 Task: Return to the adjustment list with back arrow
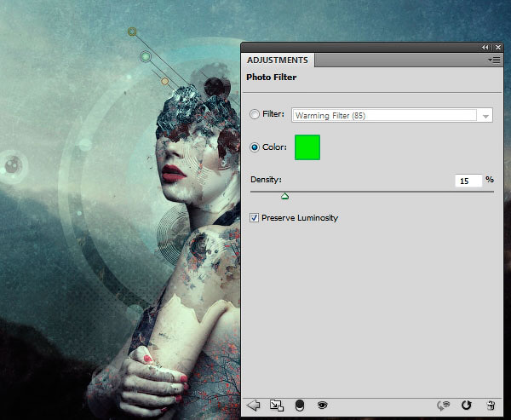click(254, 406)
